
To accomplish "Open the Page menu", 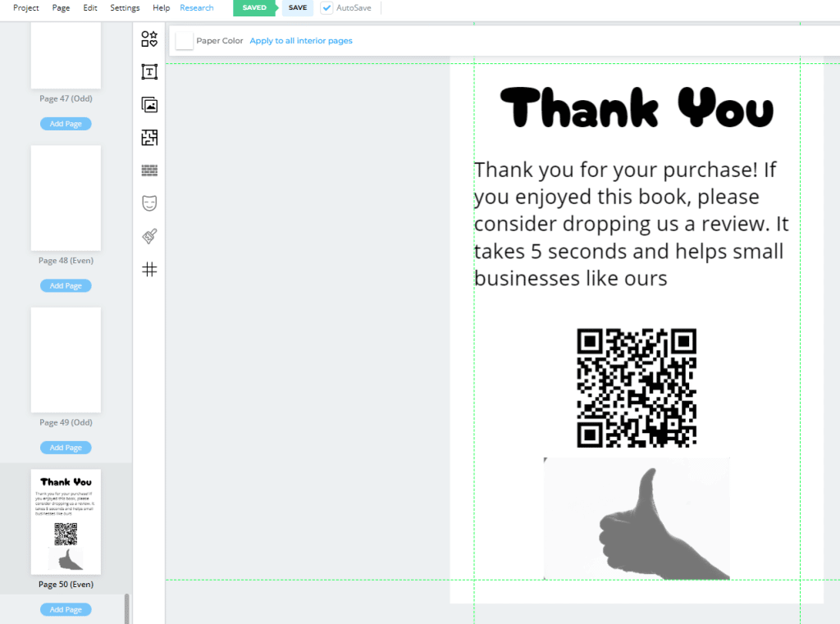I will (x=61, y=7).
